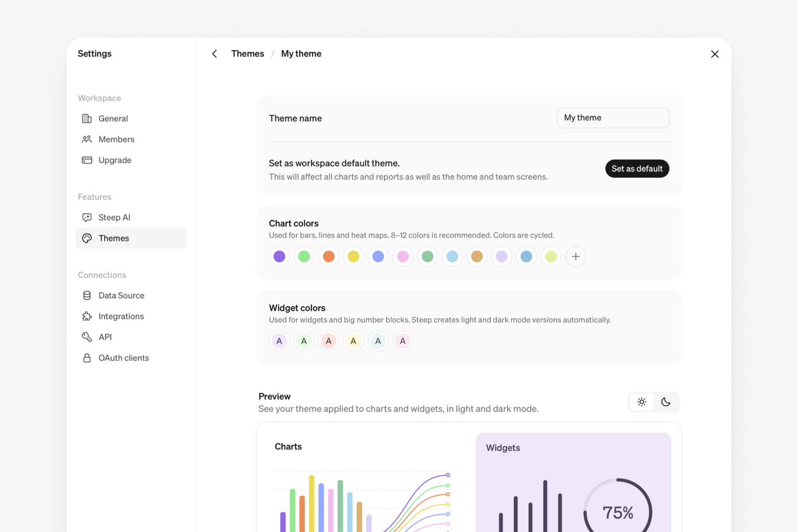Switch preview to light mode
Image resolution: width=798 pixels, height=532 pixels.
642,402
